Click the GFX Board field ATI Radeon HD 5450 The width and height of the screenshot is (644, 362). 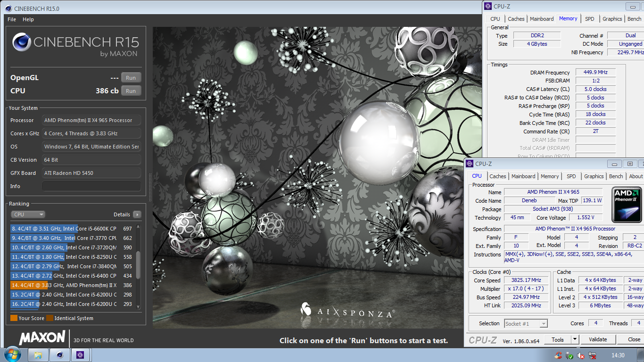91,173
